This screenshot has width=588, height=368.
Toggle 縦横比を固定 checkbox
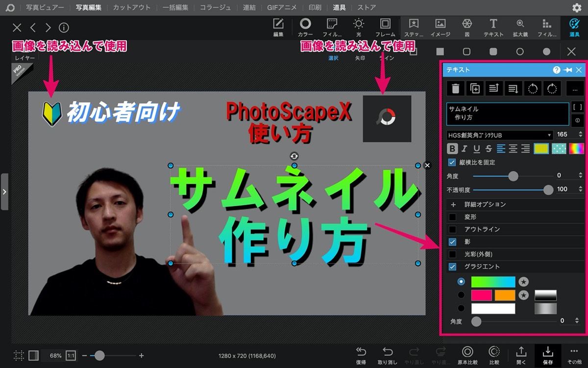tap(452, 162)
